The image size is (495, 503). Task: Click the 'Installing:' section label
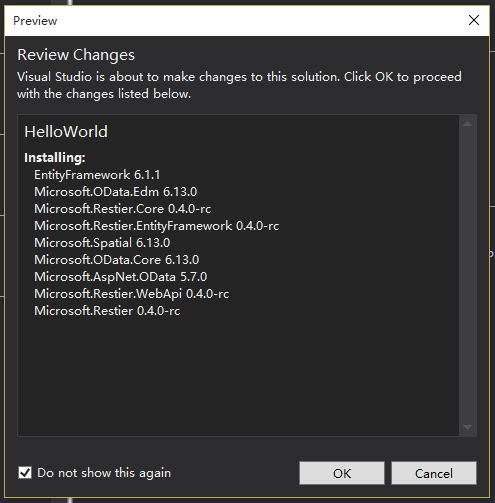point(55,157)
